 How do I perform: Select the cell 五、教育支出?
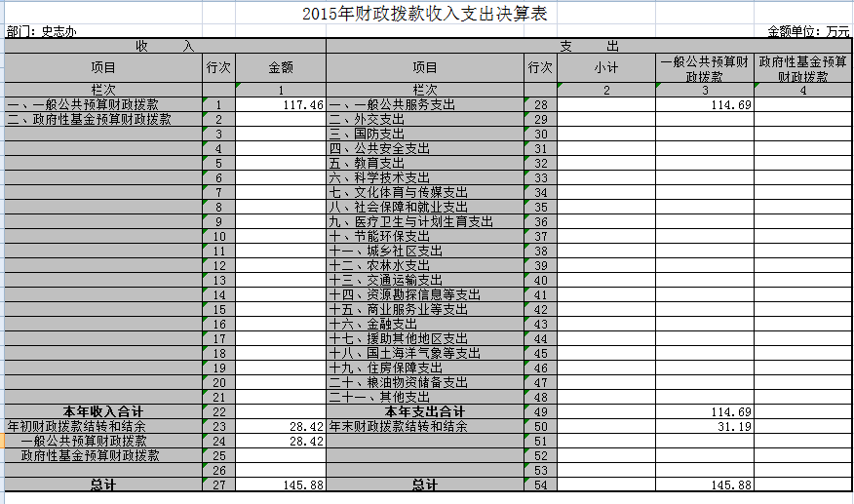[425, 164]
